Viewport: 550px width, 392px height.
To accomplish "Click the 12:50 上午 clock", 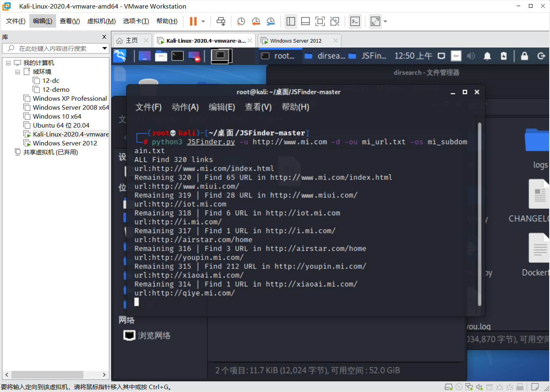I will point(413,56).
